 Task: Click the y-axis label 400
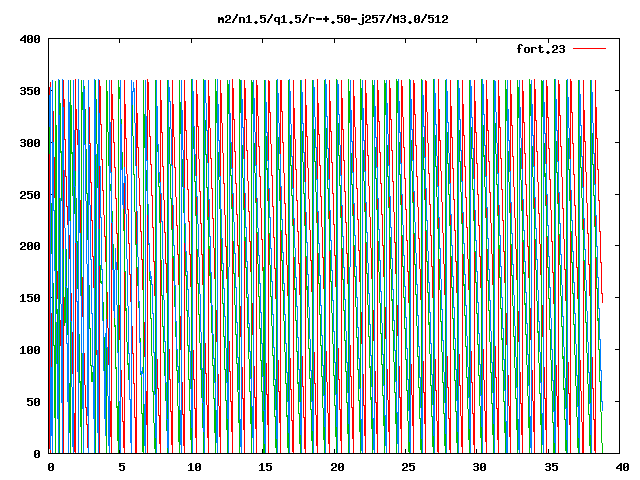(30, 40)
